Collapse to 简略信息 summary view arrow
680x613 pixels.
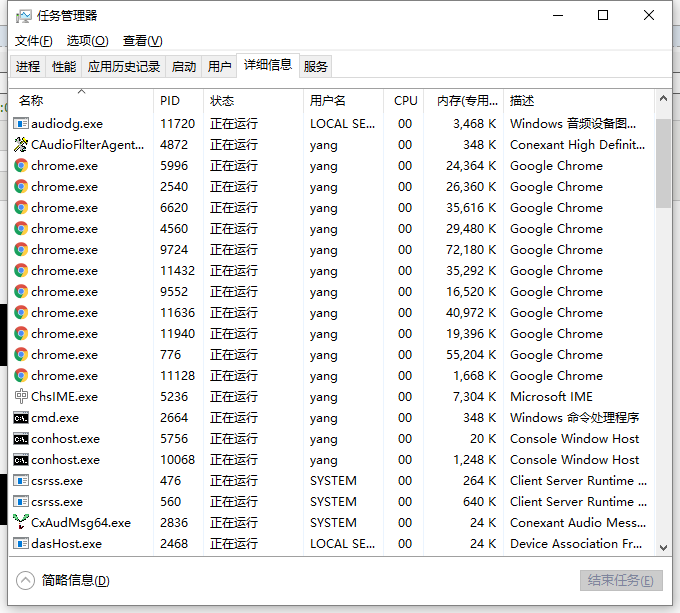[25, 580]
